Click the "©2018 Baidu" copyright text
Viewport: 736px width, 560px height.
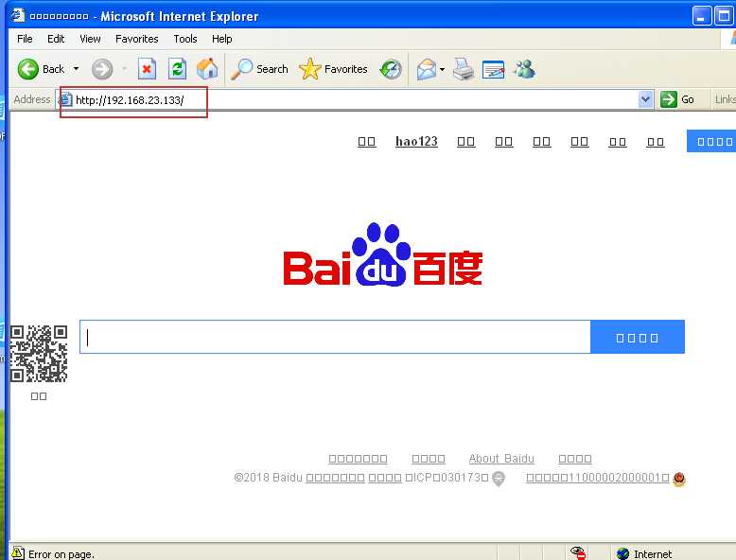[x=268, y=478]
